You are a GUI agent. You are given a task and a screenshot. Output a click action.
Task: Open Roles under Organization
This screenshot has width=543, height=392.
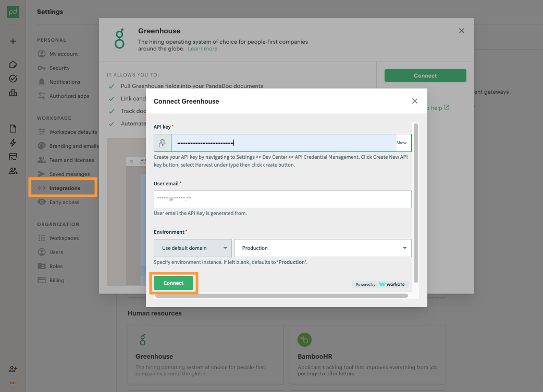point(50,267)
